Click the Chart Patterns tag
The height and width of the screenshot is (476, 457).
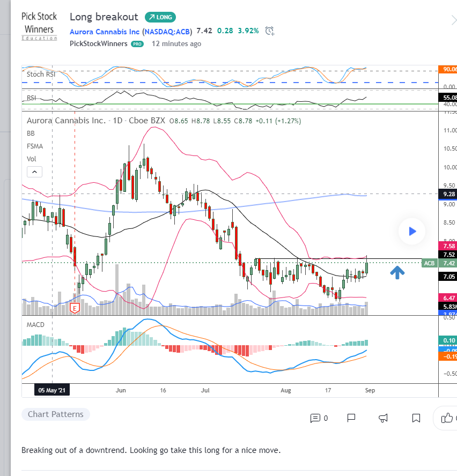click(x=56, y=414)
